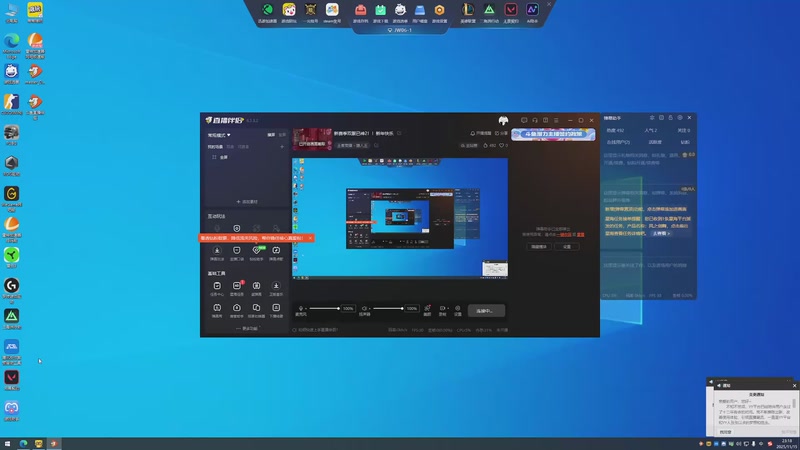Open the second icon in bottom tools row

[237, 310]
